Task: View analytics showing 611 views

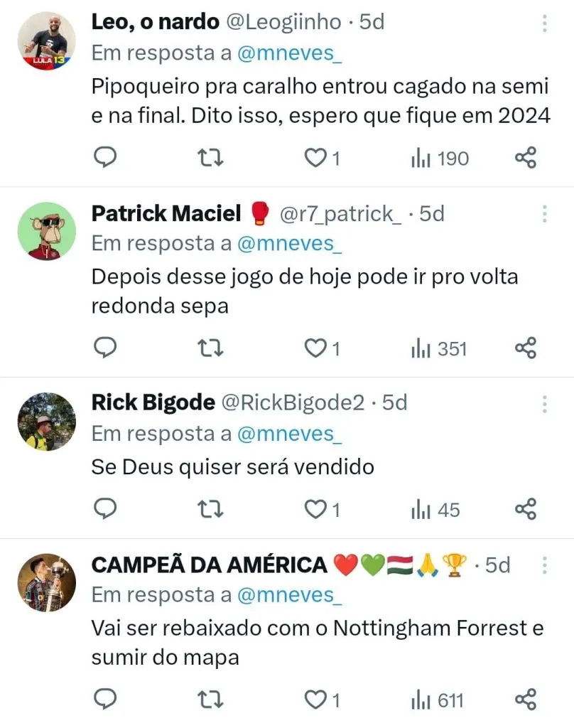Action: (x=438, y=700)
